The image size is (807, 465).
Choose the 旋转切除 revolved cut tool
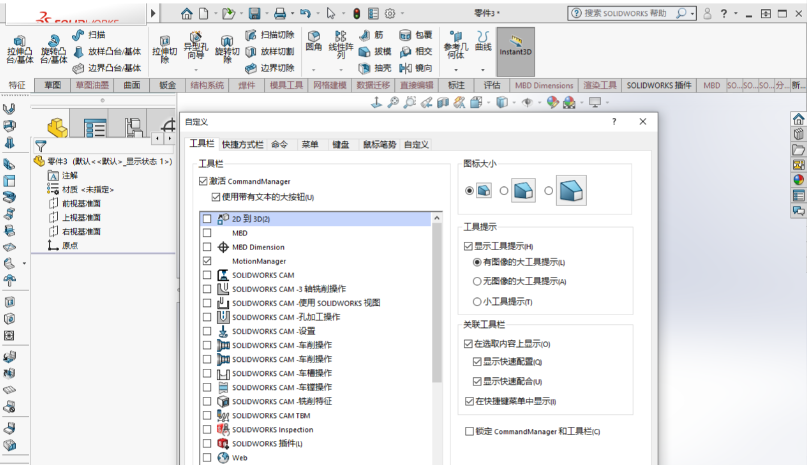point(226,49)
